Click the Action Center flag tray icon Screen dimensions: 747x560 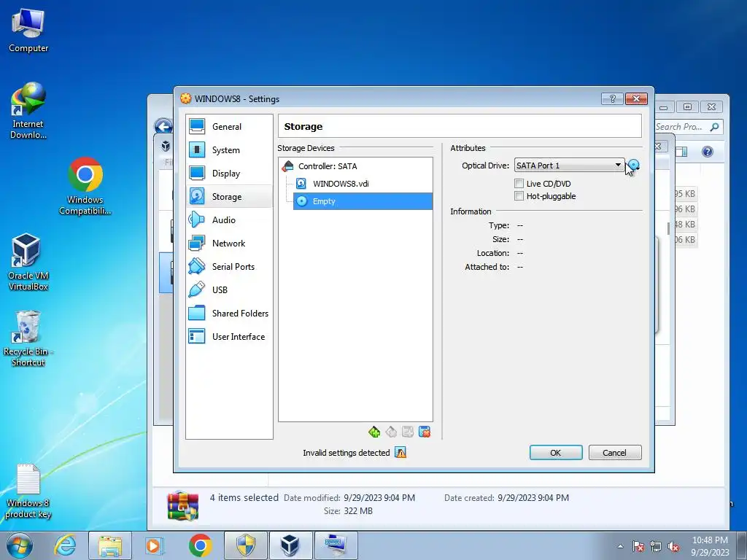point(638,546)
